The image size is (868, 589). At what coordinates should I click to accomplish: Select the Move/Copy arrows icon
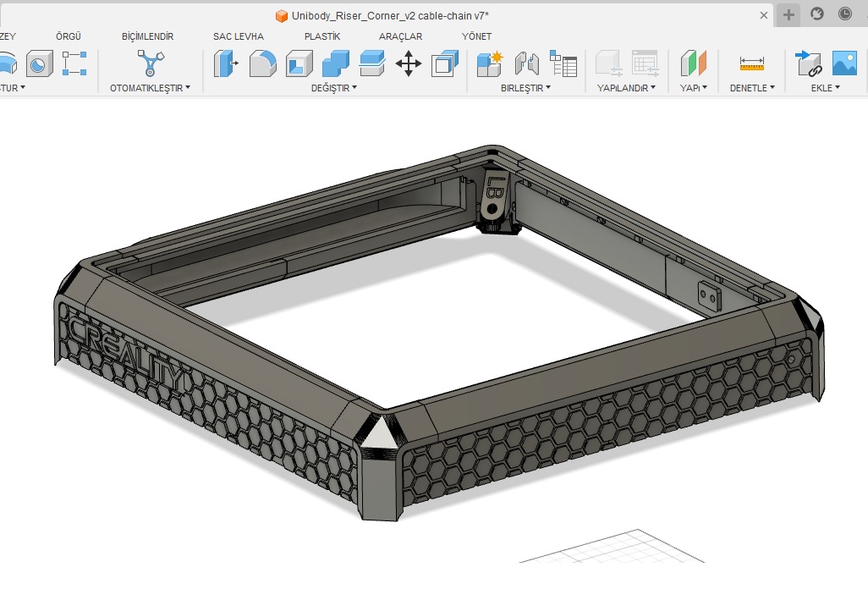point(409,63)
